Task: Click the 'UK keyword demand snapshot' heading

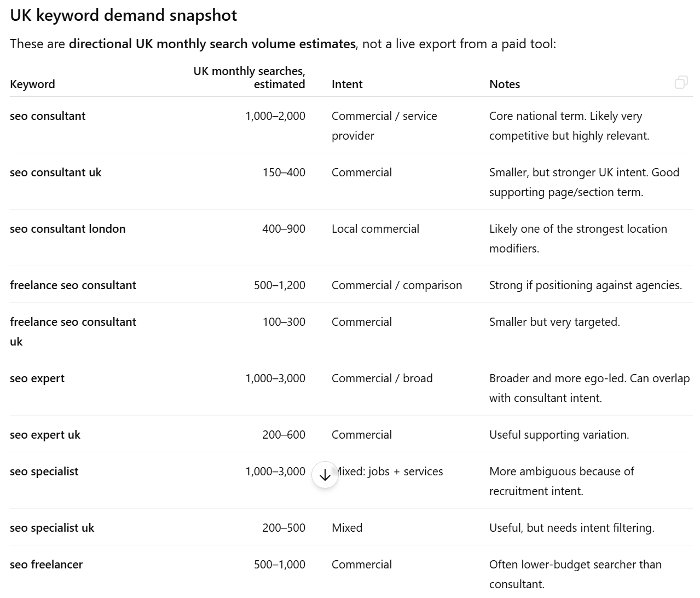Action: pos(124,15)
